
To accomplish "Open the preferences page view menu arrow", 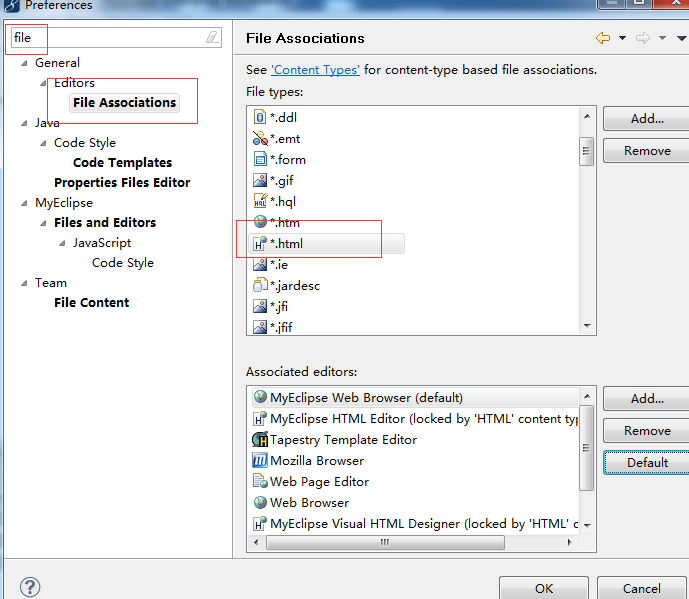I will pyautogui.click(x=682, y=39).
